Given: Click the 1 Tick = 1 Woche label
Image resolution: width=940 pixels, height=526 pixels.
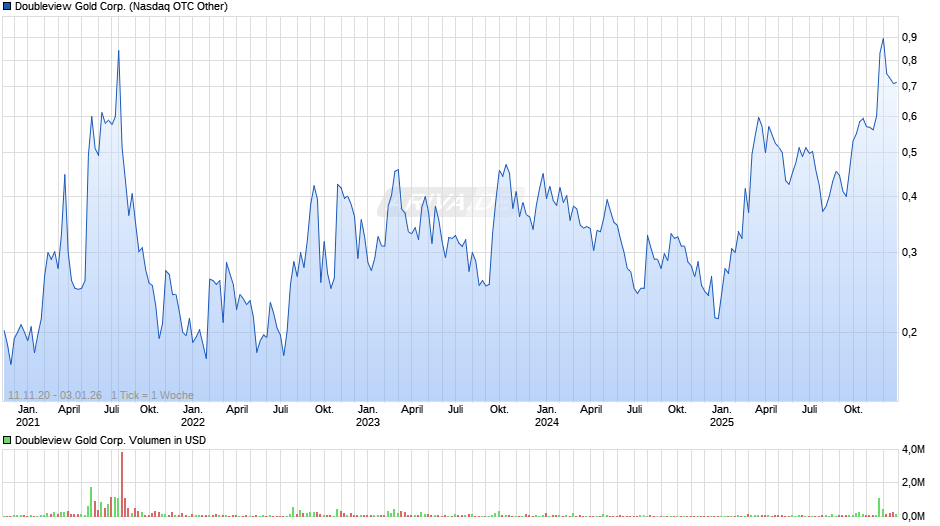Looking at the screenshot, I should point(152,395).
